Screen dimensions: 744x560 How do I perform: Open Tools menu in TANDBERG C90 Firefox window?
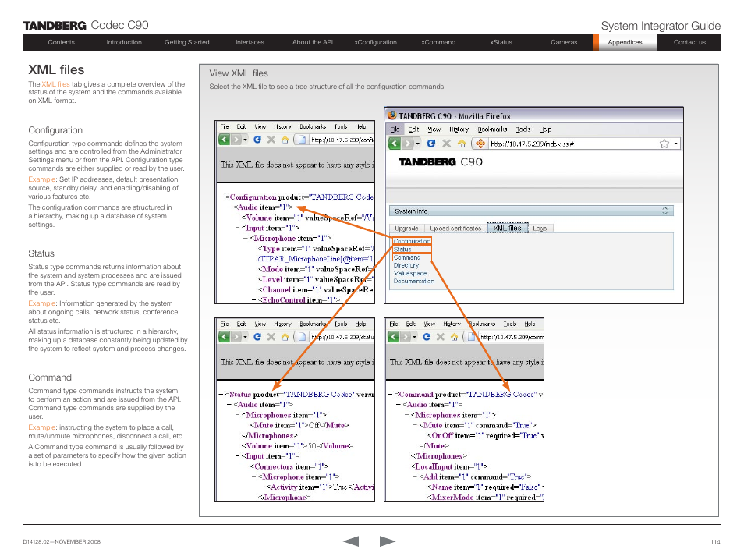pyautogui.click(x=523, y=129)
